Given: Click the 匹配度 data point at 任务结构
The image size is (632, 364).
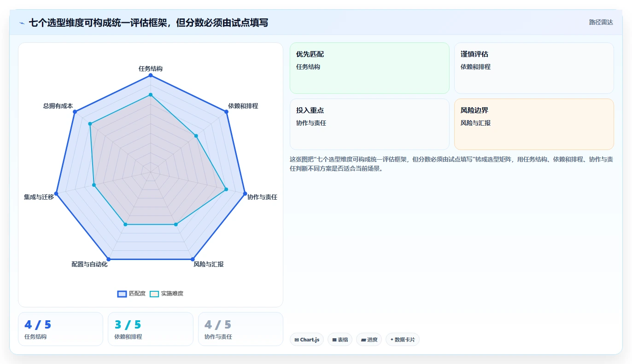Looking at the screenshot, I should [x=150, y=75].
